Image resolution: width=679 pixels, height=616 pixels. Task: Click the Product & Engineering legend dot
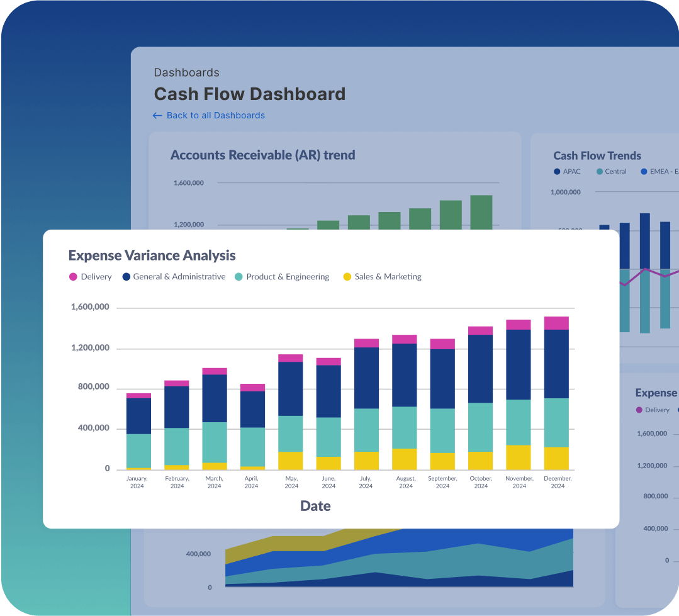(239, 276)
